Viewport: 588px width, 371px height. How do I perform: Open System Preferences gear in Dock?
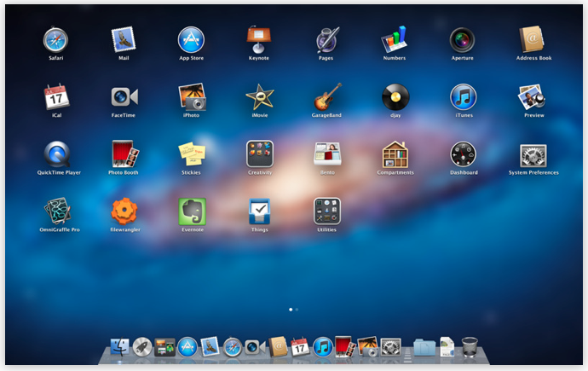pyautogui.click(x=390, y=347)
